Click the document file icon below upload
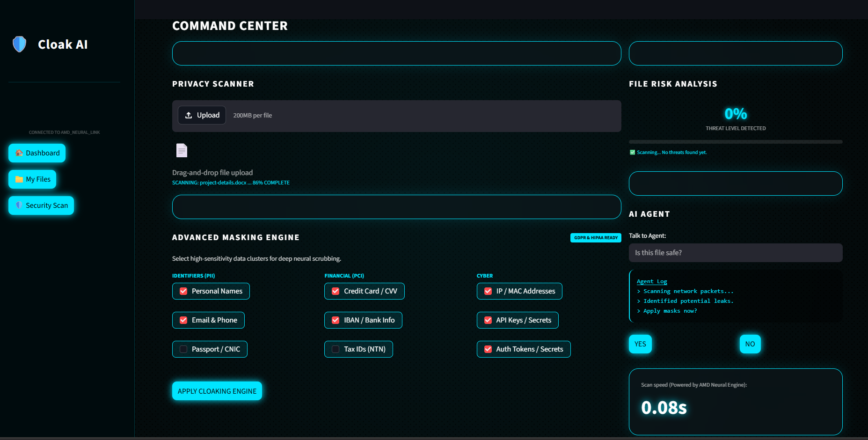Viewport: 868px width, 440px height. (x=182, y=150)
